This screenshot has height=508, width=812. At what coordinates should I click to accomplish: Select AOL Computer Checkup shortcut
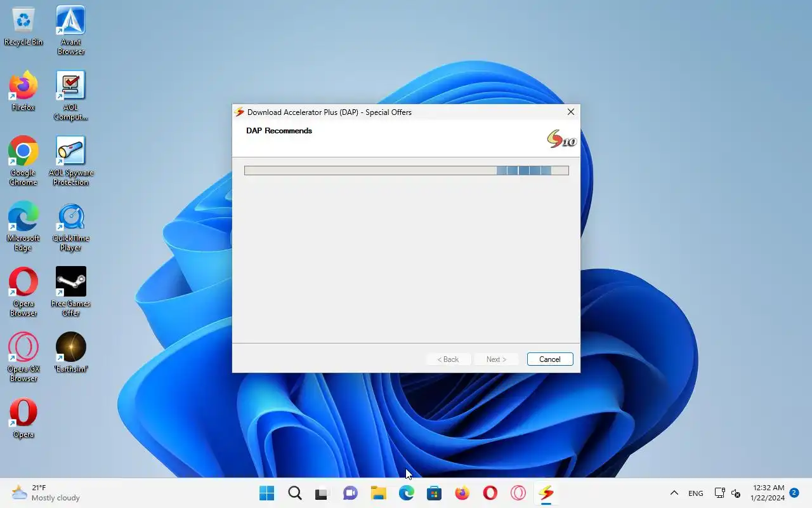pyautogui.click(x=70, y=96)
